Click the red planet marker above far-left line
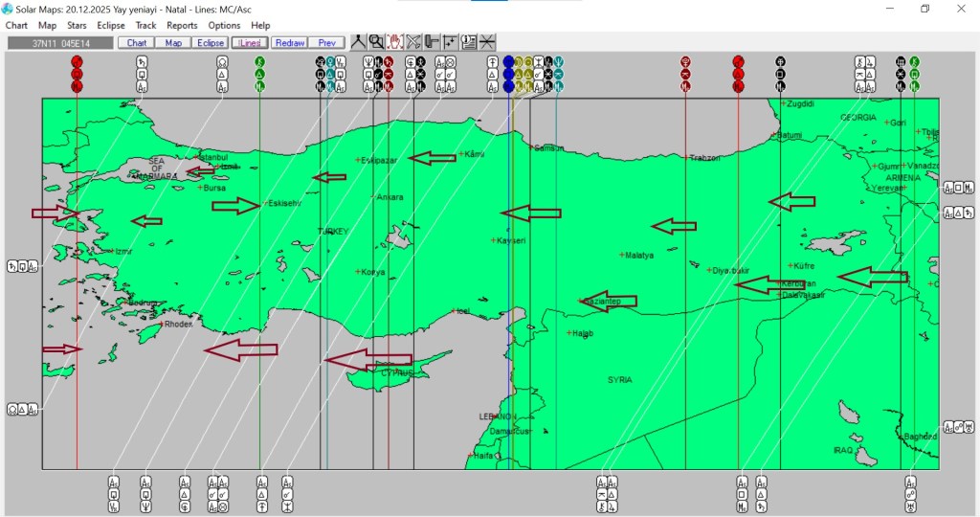980x517 pixels. click(78, 74)
